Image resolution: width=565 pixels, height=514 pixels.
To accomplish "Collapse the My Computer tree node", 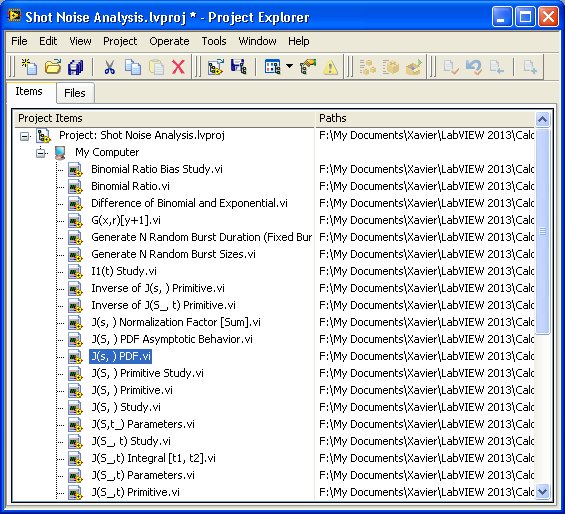I will pyautogui.click(x=41, y=153).
